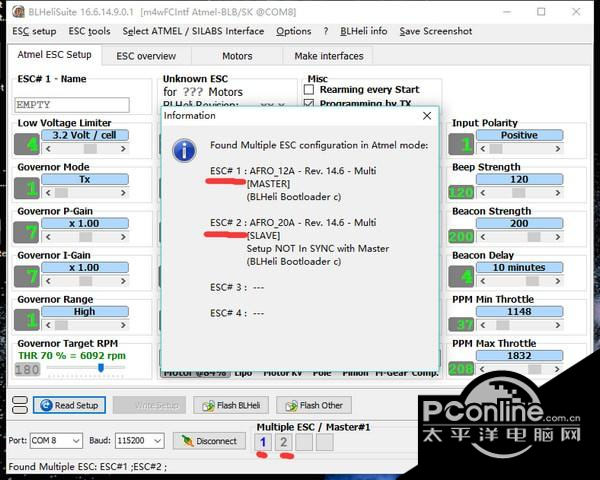Click the Disconnect button
This screenshot has height=480, width=600.
pyautogui.click(x=209, y=441)
